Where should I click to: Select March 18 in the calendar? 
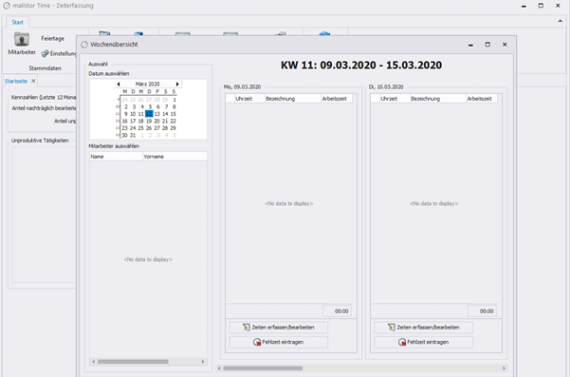[141, 121]
